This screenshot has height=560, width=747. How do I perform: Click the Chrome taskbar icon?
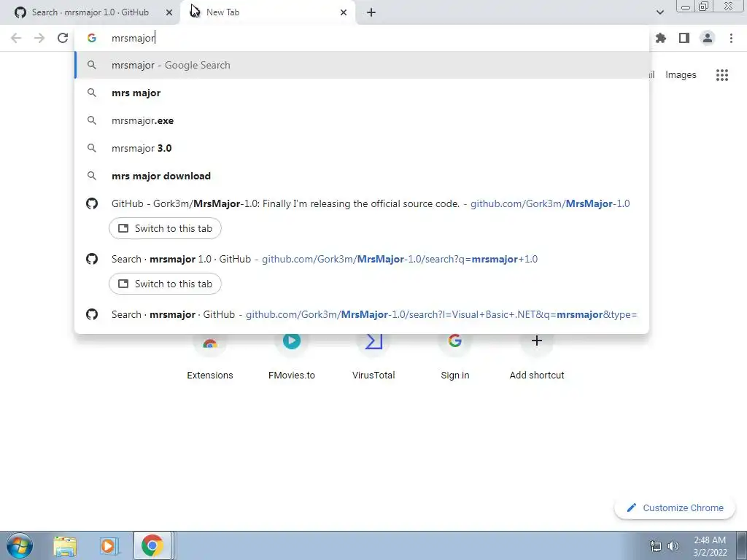(152, 545)
